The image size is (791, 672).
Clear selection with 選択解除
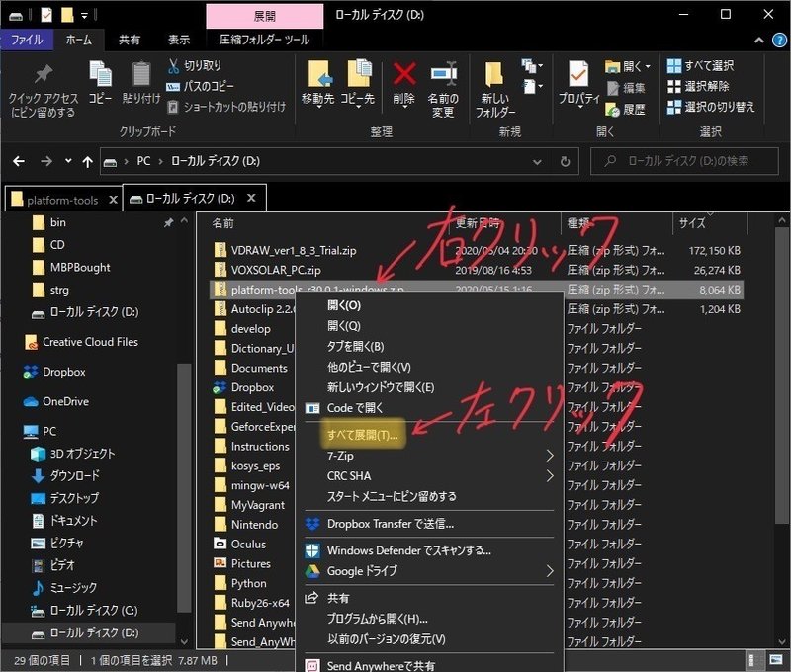(698, 86)
